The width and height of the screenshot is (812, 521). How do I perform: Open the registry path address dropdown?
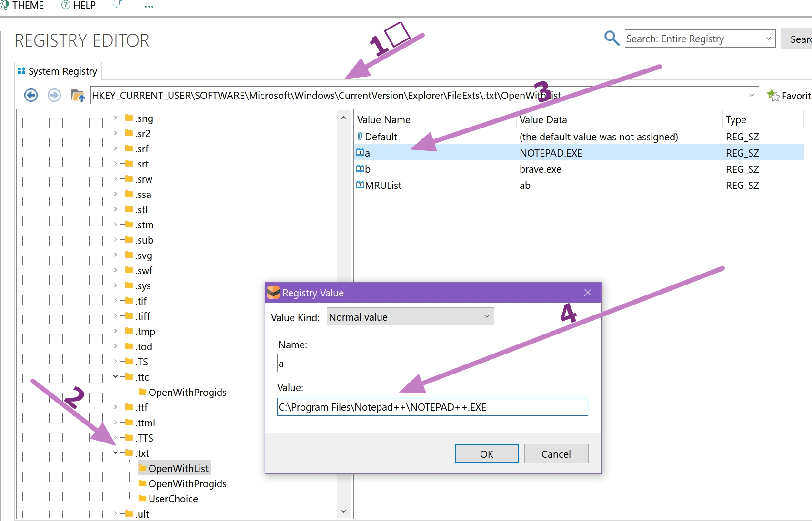pos(752,95)
